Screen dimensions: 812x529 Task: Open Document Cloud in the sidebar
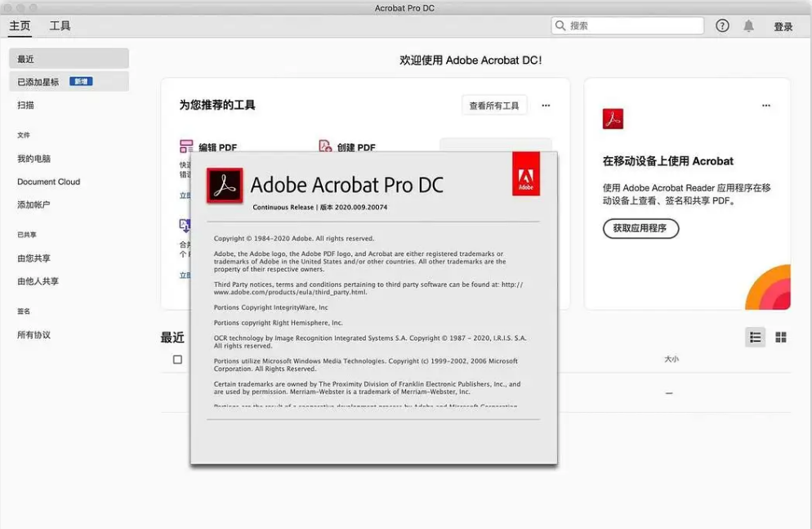(49, 182)
